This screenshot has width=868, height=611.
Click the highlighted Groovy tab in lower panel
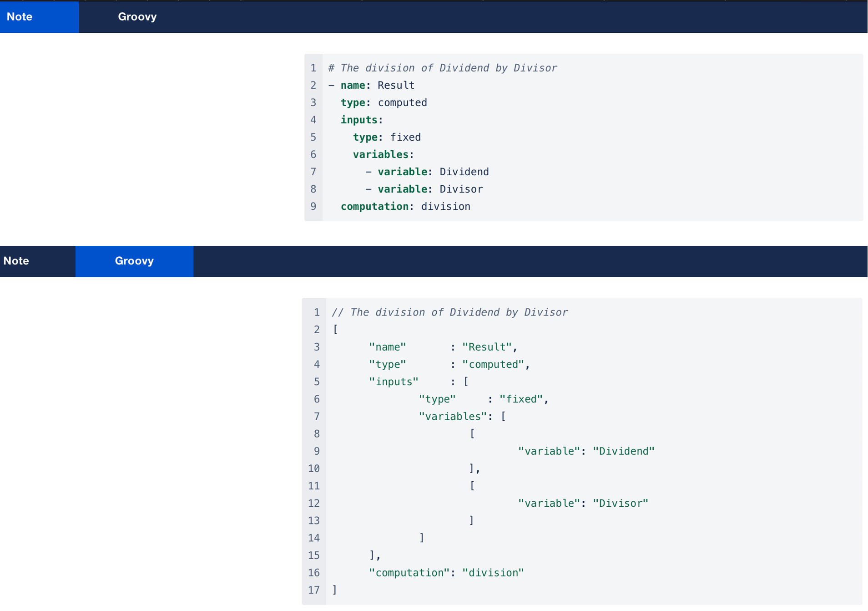coord(134,261)
